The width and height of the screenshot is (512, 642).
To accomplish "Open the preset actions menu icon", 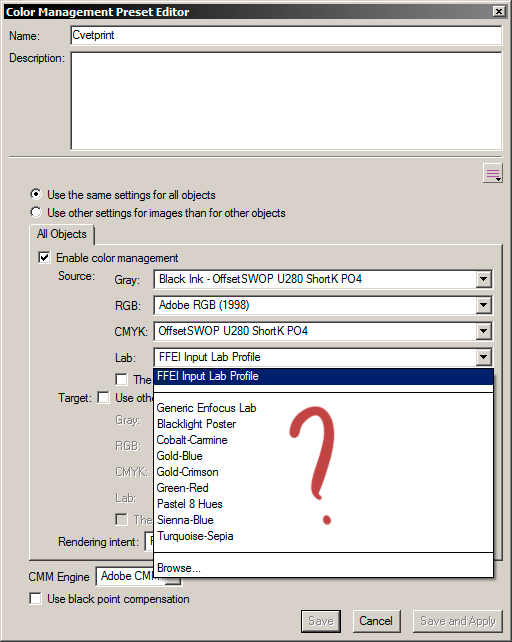I will [492, 173].
